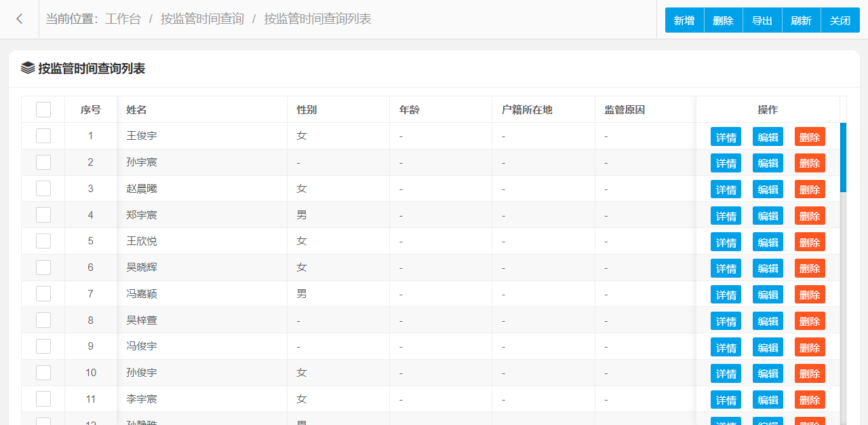Open the 工作台 breadcrumb link
The width and height of the screenshot is (868, 425).
[x=123, y=19]
